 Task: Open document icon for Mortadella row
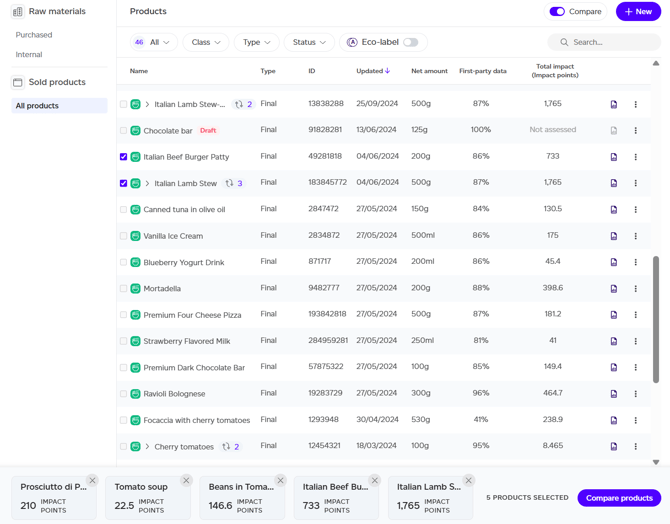pyautogui.click(x=614, y=289)
